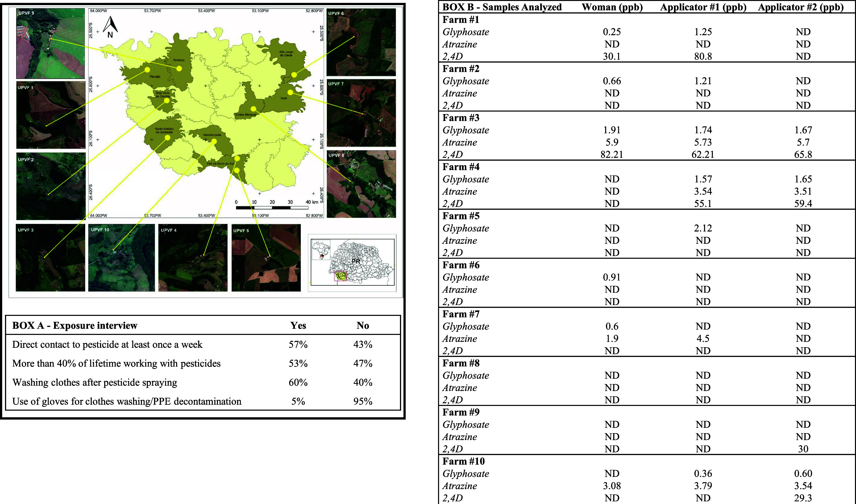The width and height of the screenshot is (856, 504).
Task: Click the UPVF 2 satellite thumbnail
Action: tap(51, 186)
